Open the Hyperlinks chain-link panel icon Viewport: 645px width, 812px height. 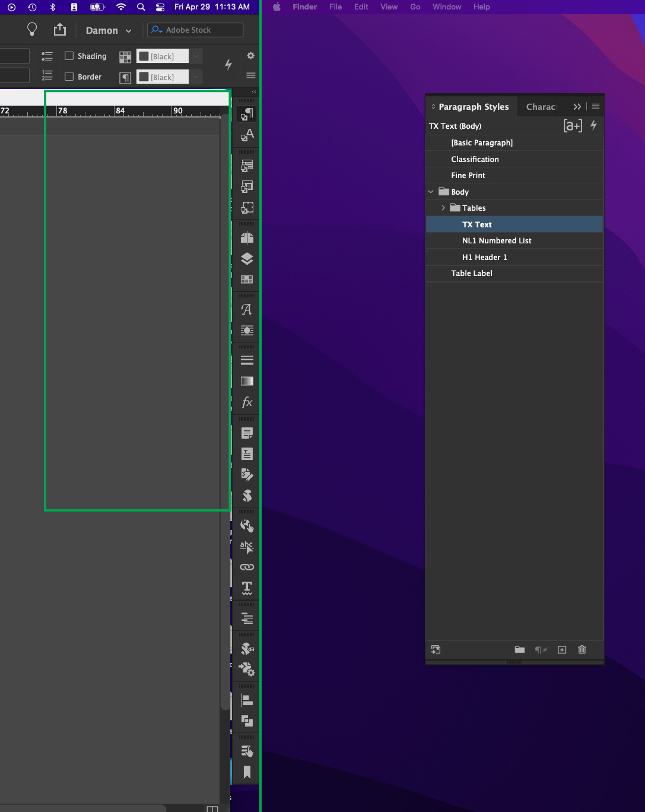point(246,567)
